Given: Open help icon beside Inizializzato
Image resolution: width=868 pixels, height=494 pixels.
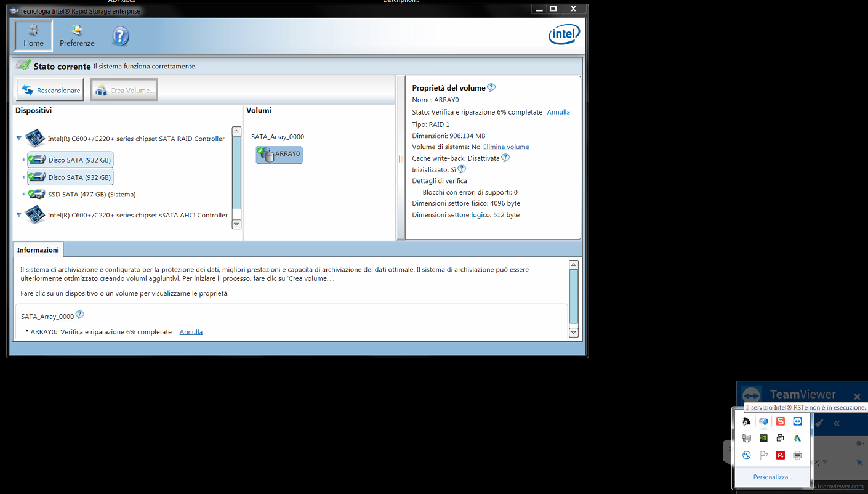Looking at the screenshot, I should tap(462, 169).
